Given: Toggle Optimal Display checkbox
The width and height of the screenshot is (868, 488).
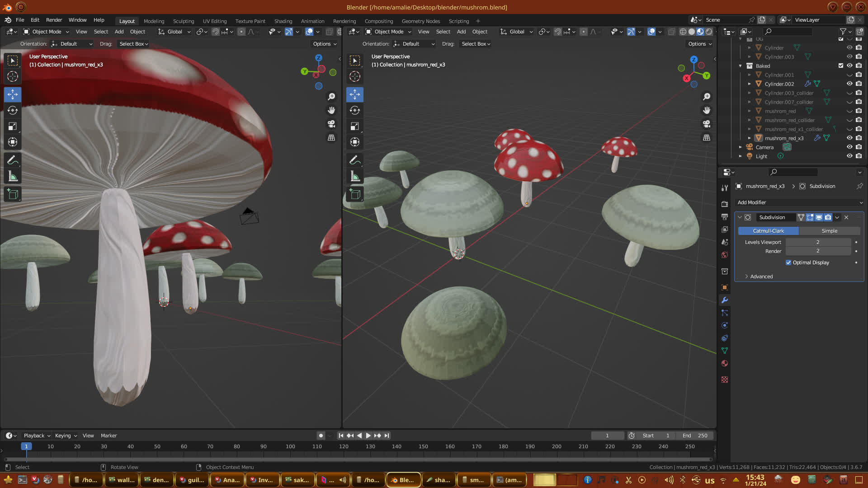Looking at the screenshot, I should 788,263.
